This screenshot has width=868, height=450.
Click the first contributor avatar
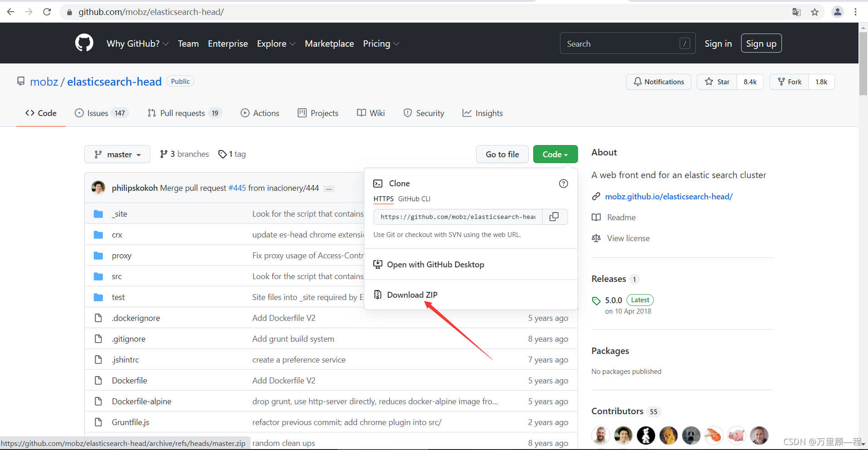[x=601, y=435]
